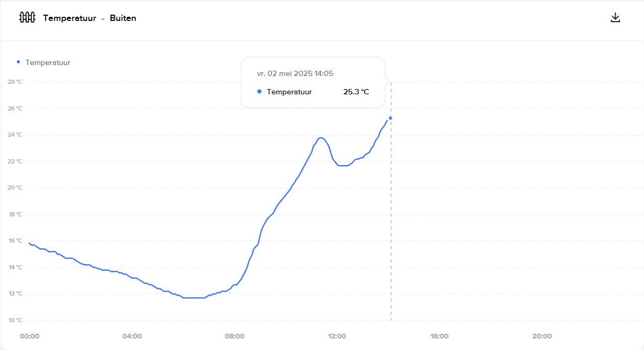The width and height of the screenshot is (644, 350).
Task: Download the temperature chart data
Action: [616, 18]
